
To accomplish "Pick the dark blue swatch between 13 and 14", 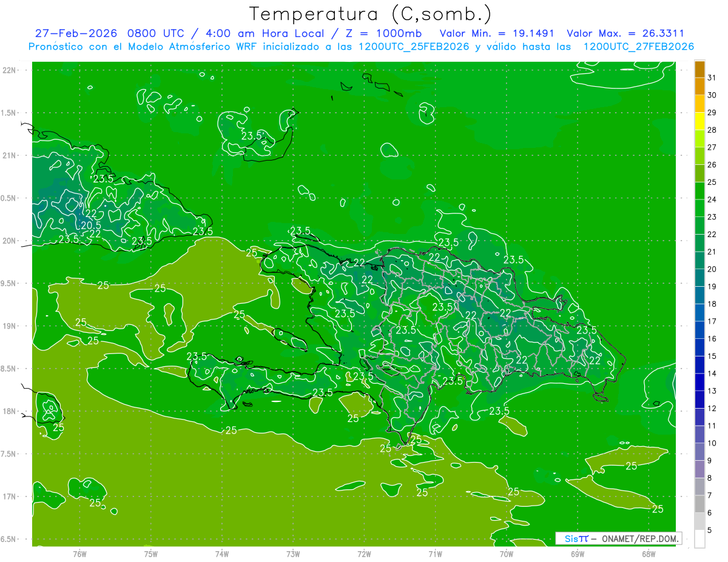I will (699, 382).
